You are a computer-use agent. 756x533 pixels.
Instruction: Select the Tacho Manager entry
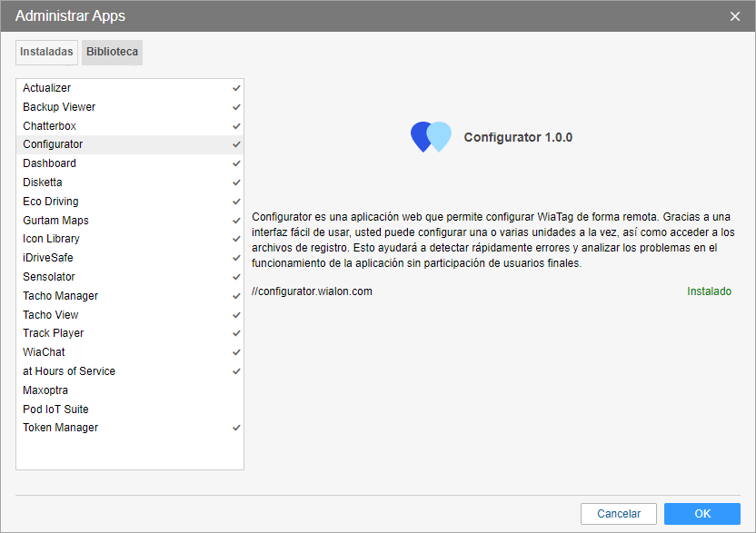coord(60,296)
